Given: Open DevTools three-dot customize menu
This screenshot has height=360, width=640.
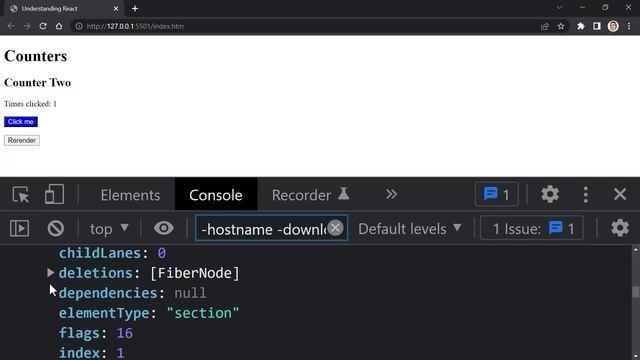Looking at the screenshot, I should pyautogui.click(x=586, y=195).
